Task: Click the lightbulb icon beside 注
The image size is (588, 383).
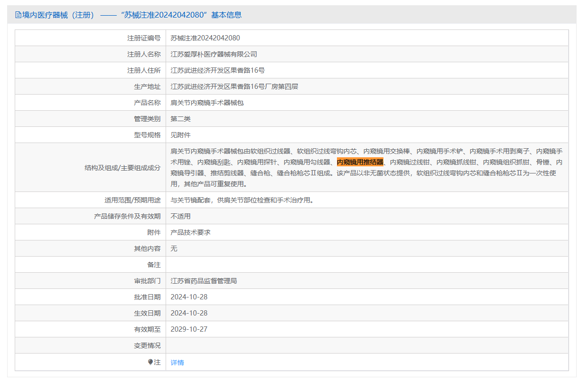Action: [x=150, y=362]
